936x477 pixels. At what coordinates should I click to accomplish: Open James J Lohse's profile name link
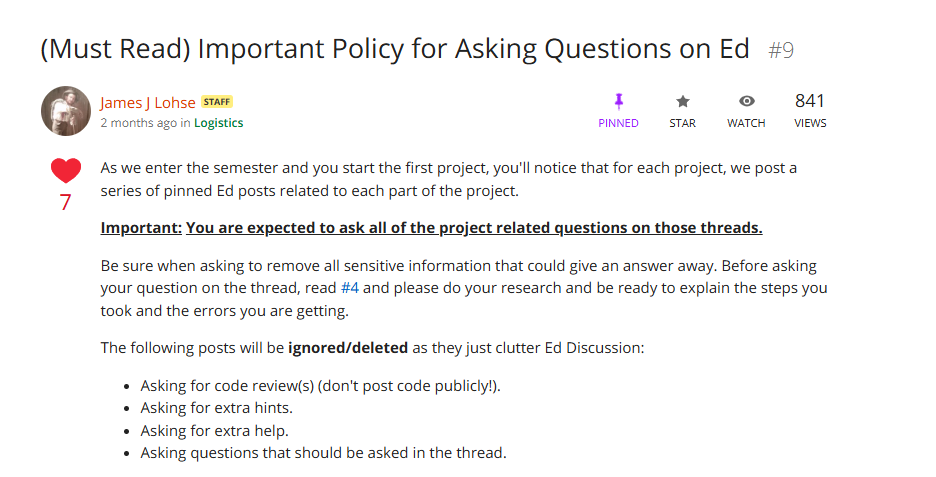coord(147,103)
